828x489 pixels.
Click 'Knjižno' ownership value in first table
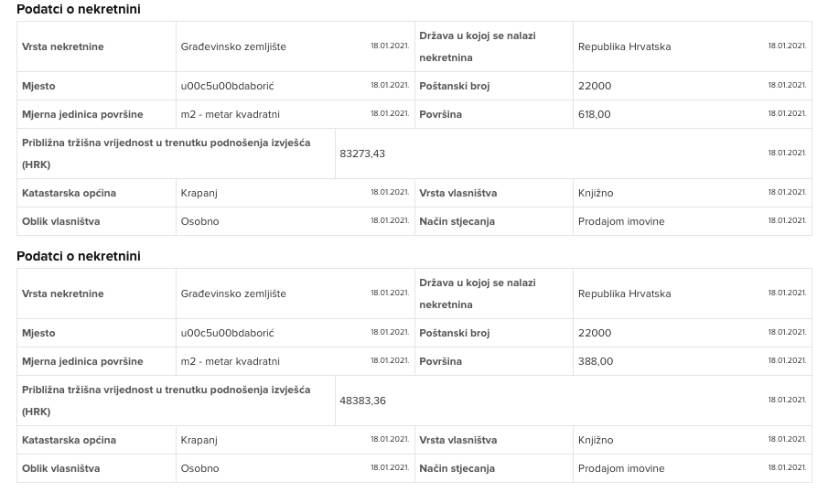pyautogui.click(x=597, y=193)
